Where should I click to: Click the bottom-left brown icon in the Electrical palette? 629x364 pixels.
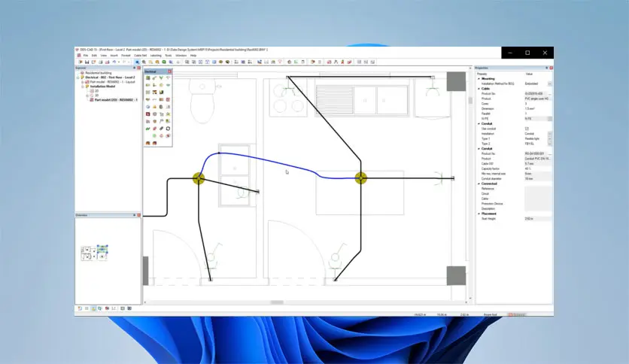(148, 143)
